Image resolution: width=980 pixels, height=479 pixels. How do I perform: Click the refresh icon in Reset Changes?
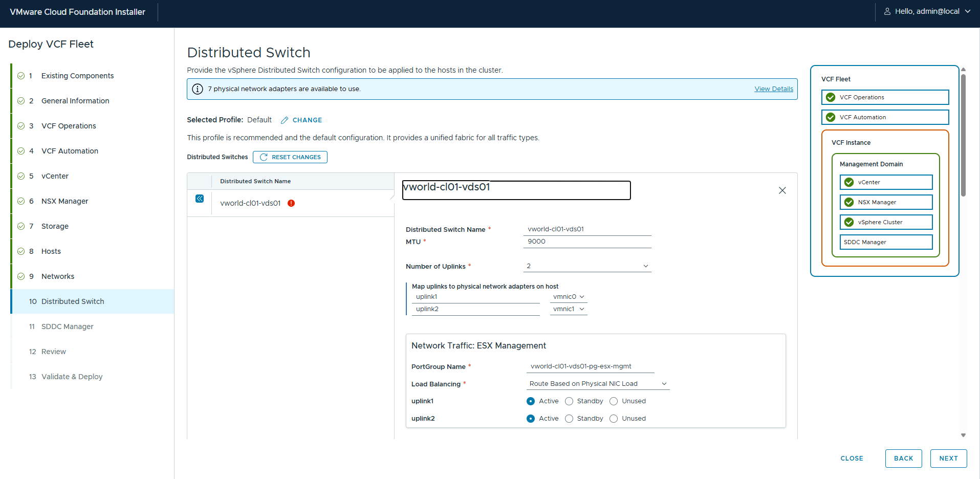(x=264, y=157)
